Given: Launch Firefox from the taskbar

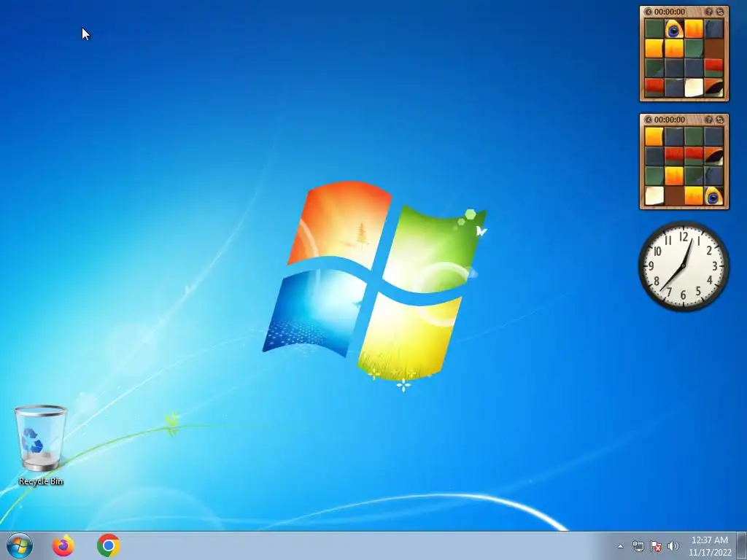Looking at the screenshot, I should (63, 545).
